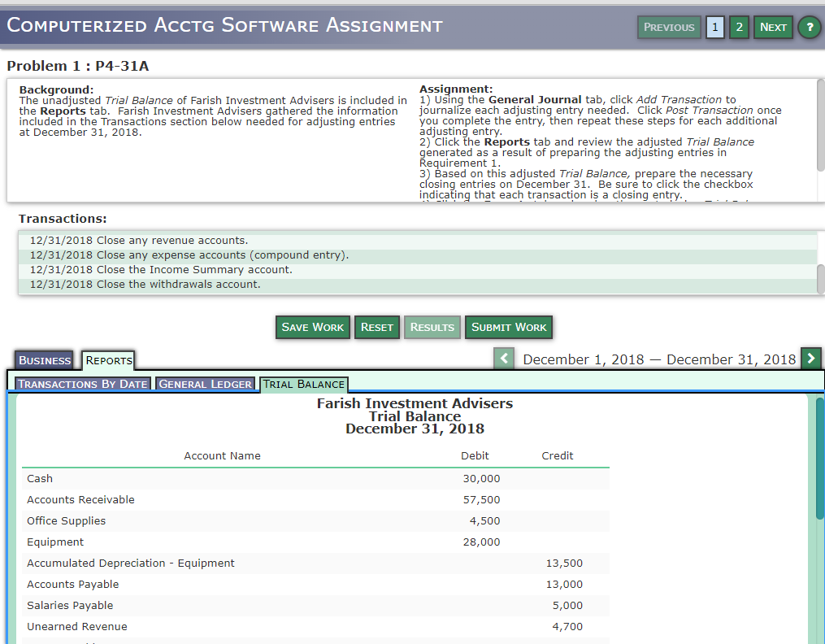Click the 28,000 debit amount

481,542
